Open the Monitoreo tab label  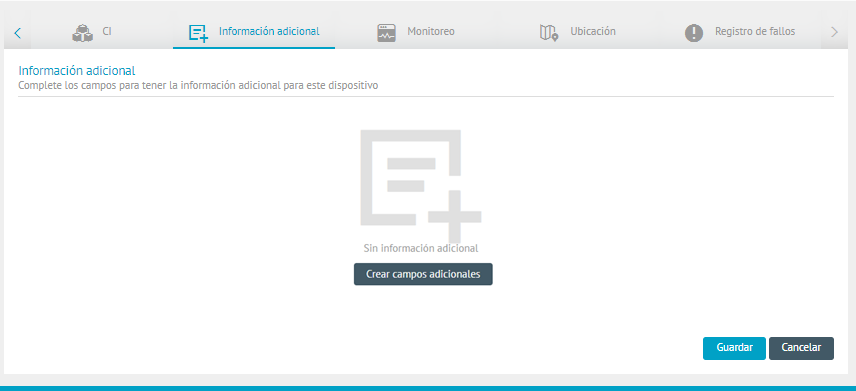coord(431,32)
